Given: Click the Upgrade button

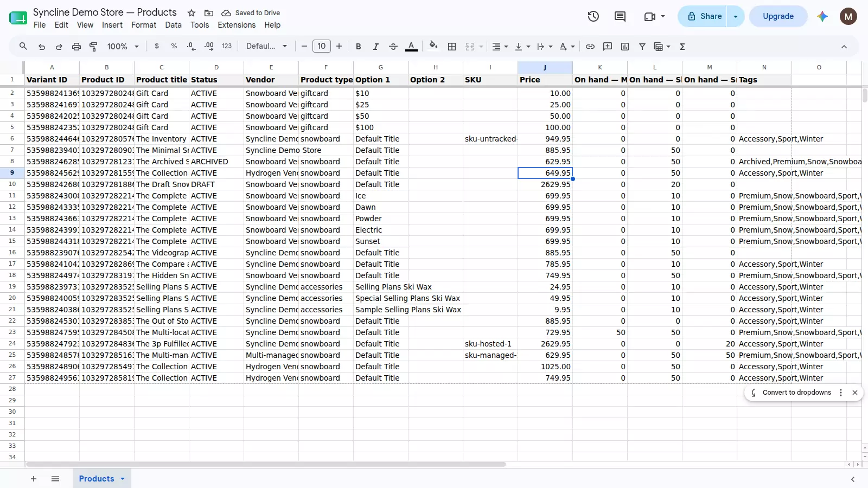Looking at the screenshot, I should point(778,16).
